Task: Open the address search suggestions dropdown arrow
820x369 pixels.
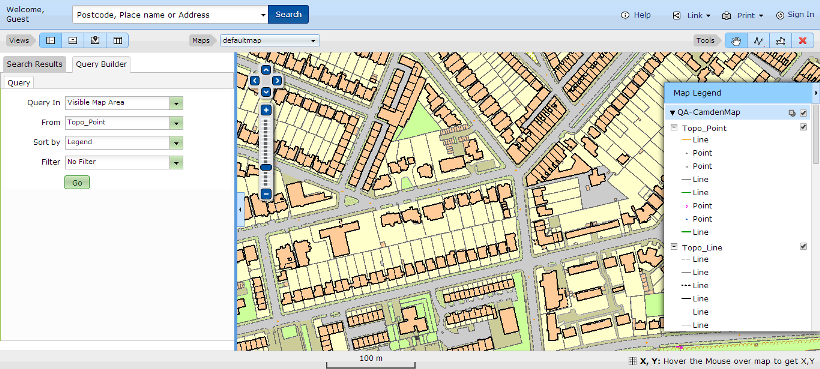Action: [x=263, y=15]
